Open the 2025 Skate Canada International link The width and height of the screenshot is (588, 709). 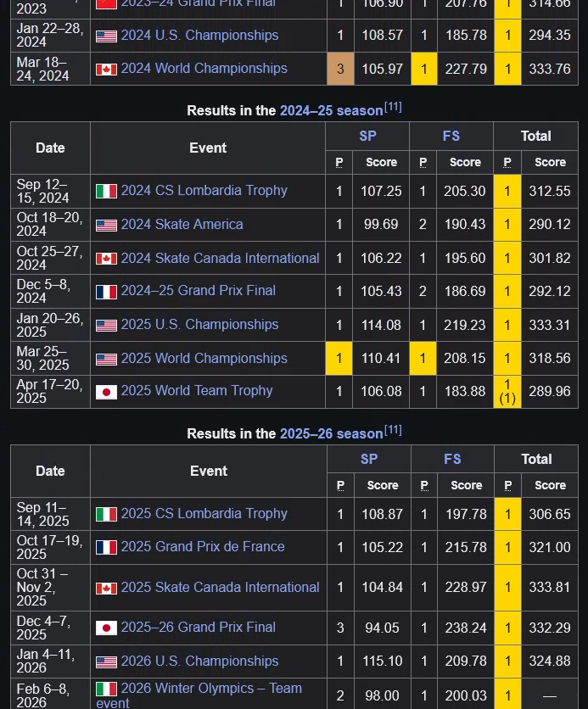click(x=220, y=587)
